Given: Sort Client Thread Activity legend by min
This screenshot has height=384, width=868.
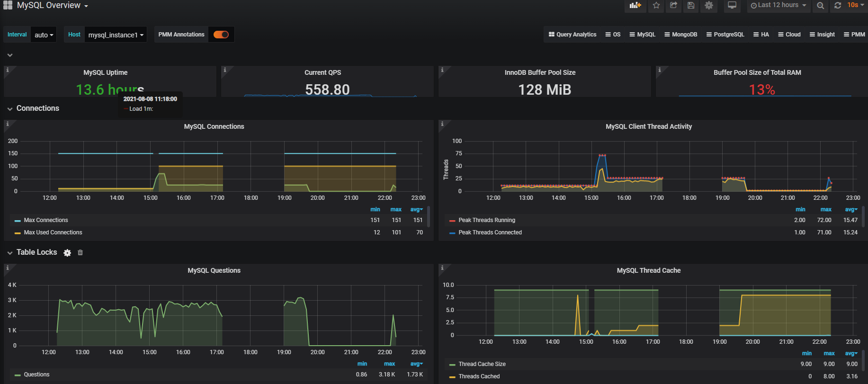Looking at the screenshot, I should click(800, 209).
